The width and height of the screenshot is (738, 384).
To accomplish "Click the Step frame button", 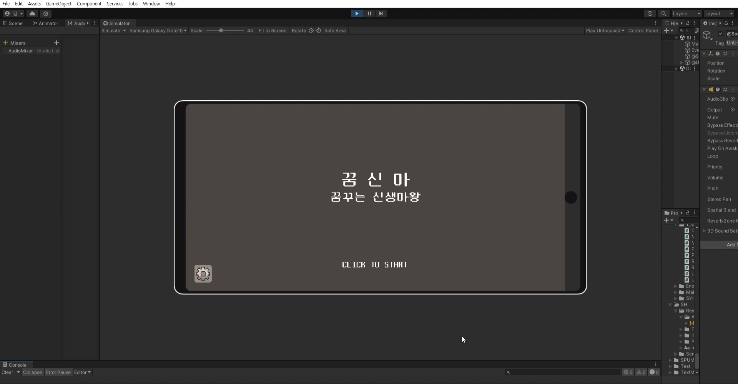I will [381, 14].
